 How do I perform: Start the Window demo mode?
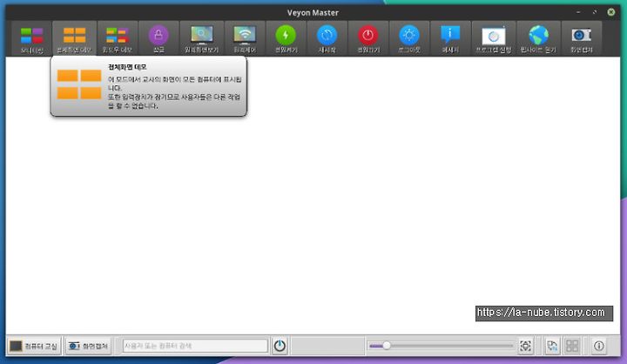118,39
